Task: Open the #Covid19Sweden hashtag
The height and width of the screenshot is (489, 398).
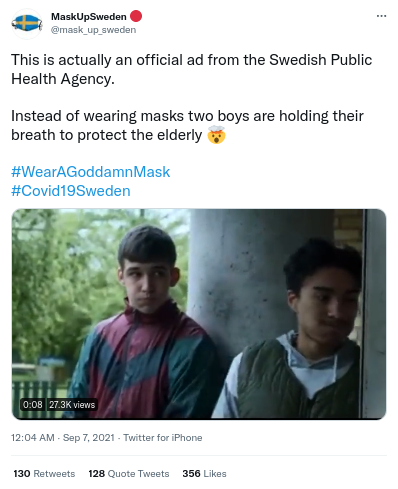Action: point(71,191)
